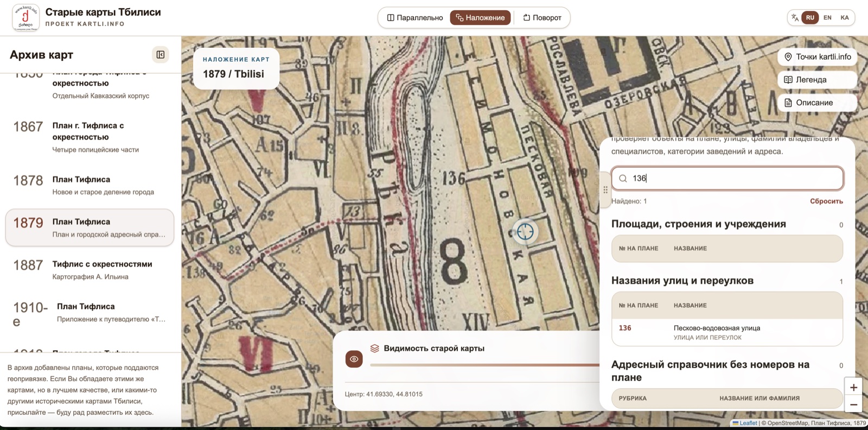Screen dimensions: 868x430
Task: Switch language to EN
Action: coord(827,17)
